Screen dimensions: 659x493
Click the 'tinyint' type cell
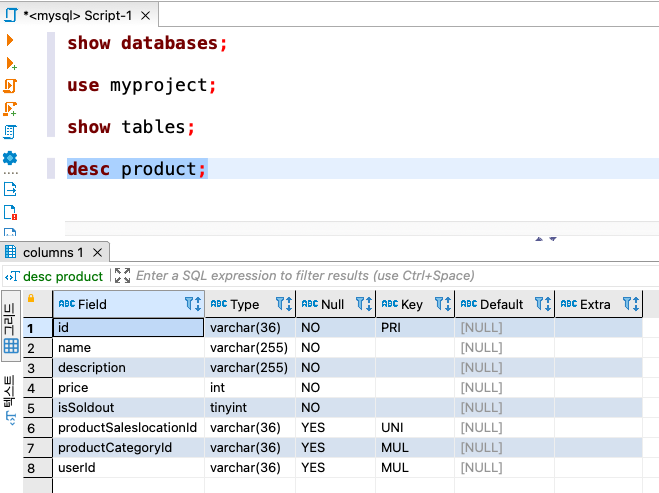[x=250, y=407]
